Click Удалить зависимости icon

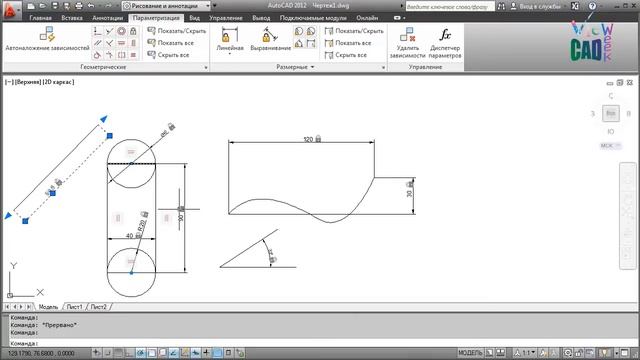pyautogui.click(x=407, y=35)
